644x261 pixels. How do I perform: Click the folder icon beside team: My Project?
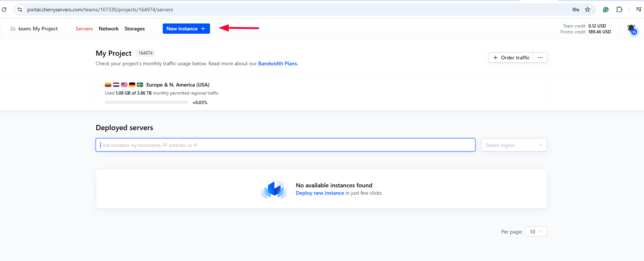pos(13,29)
